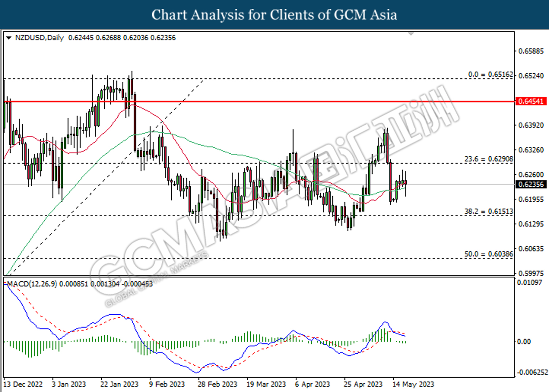Click the Chart Analysis for Clients of GCM Asia header
This screenshot has width=549, height=392.
tap(274, 15)
